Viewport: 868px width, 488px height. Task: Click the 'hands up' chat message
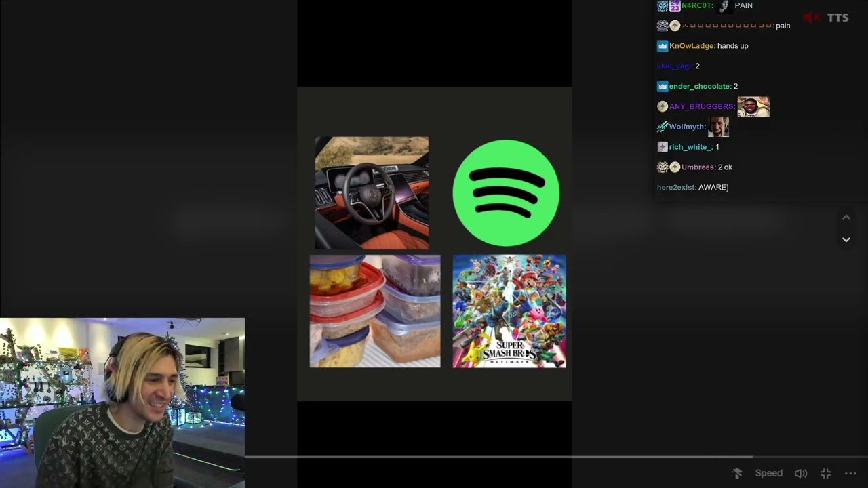pos(733,46)
